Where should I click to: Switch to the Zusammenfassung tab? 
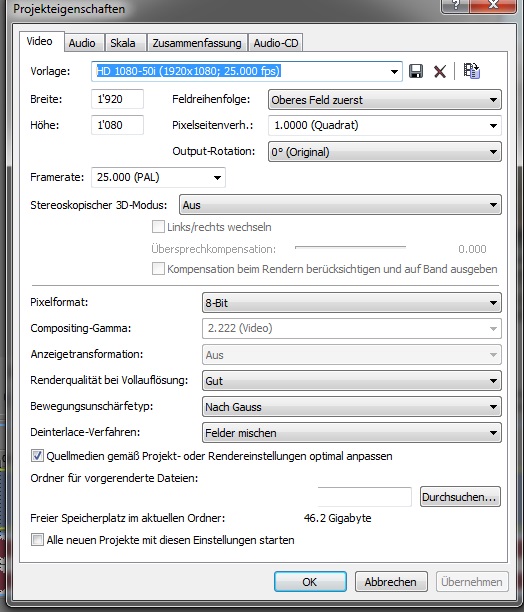coord(197,43)
